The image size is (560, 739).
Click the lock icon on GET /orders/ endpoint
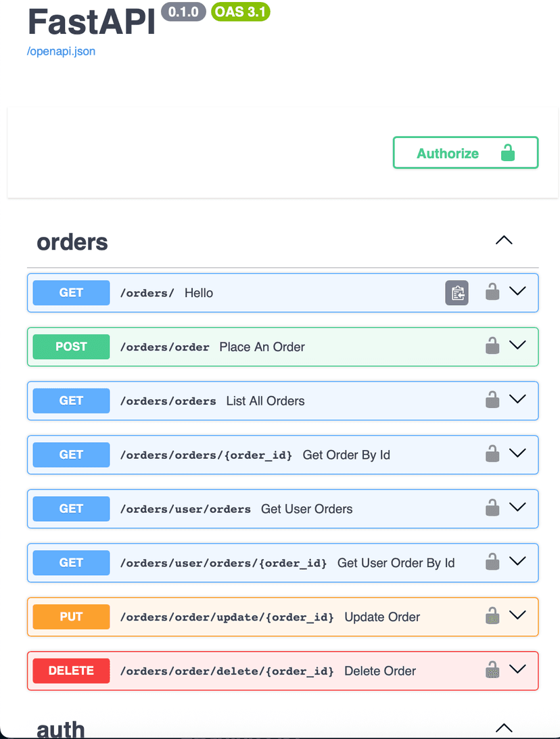point(492,292)
